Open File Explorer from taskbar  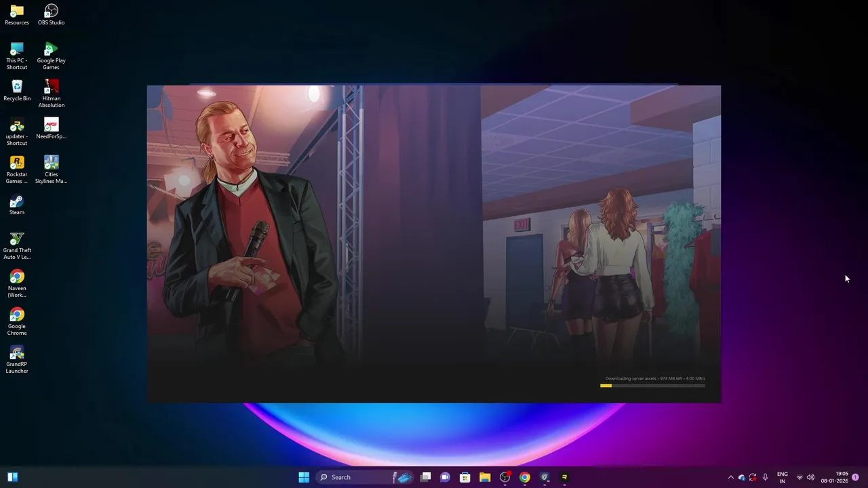point(485,477)
